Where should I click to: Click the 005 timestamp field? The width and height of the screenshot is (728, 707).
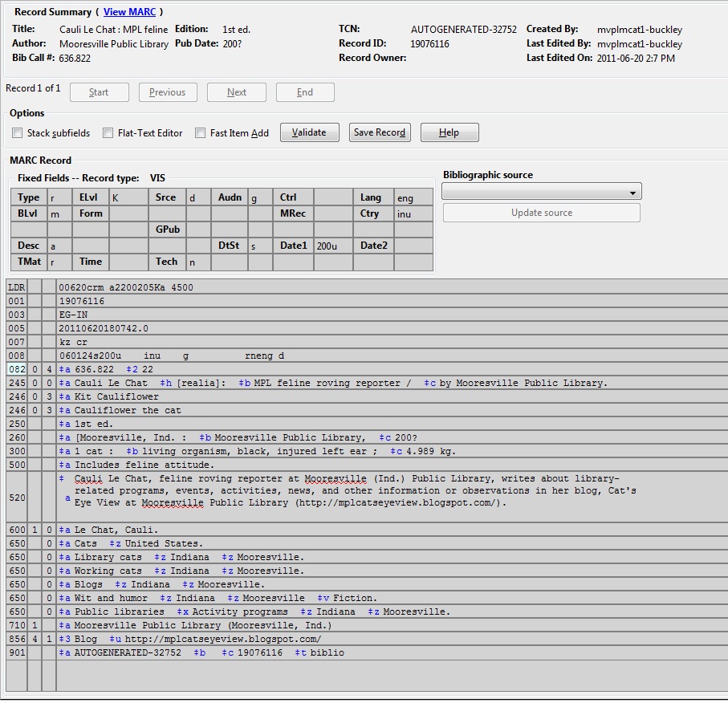tap(392, 328)
